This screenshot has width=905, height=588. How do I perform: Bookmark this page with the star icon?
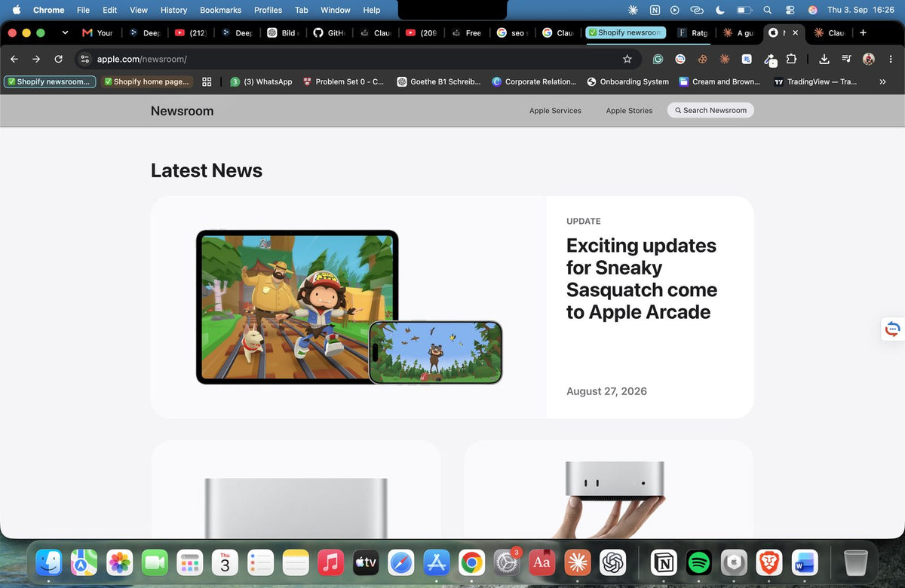(627, 59)
